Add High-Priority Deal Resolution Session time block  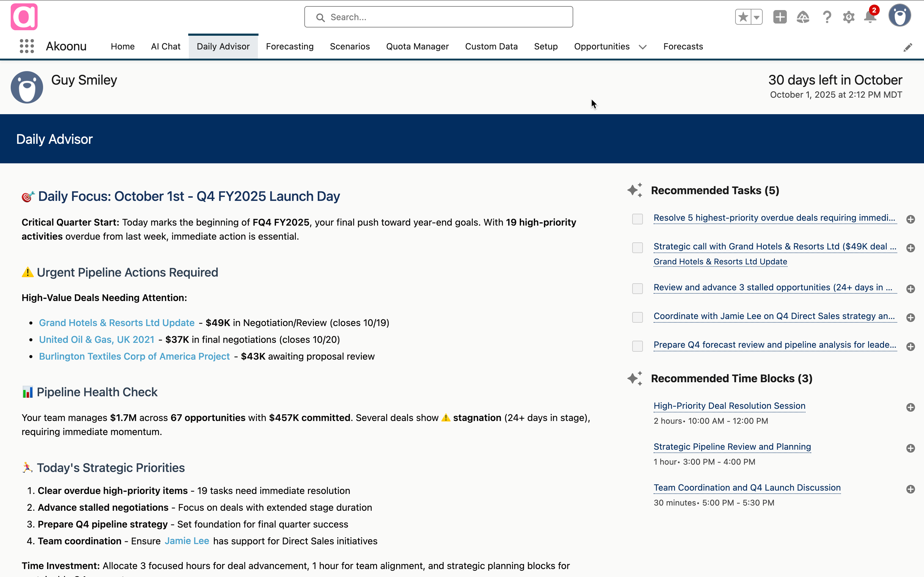tap(910, 407)
